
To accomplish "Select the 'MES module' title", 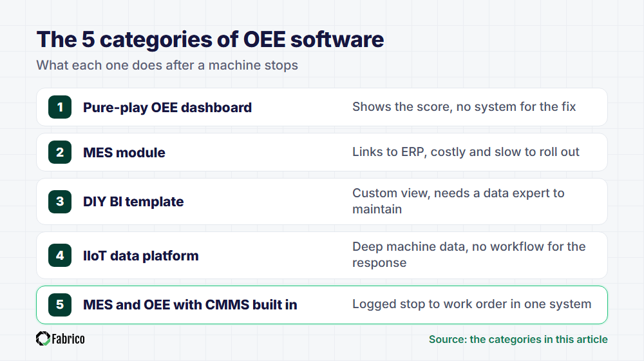I will [124, 153].
